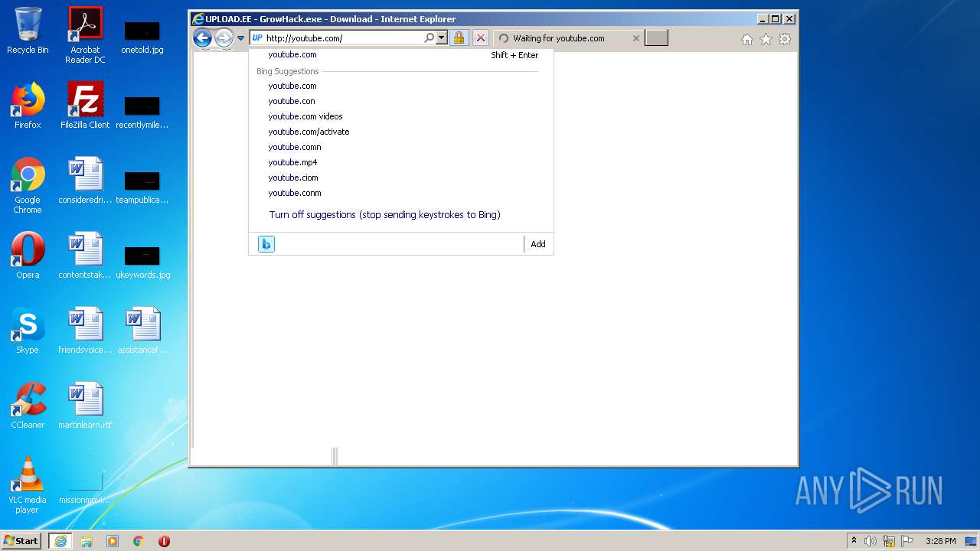Screen dimensions: 980x551
Task: Launch Google Chrome desktop shortcut
Action: pos(28,185)
